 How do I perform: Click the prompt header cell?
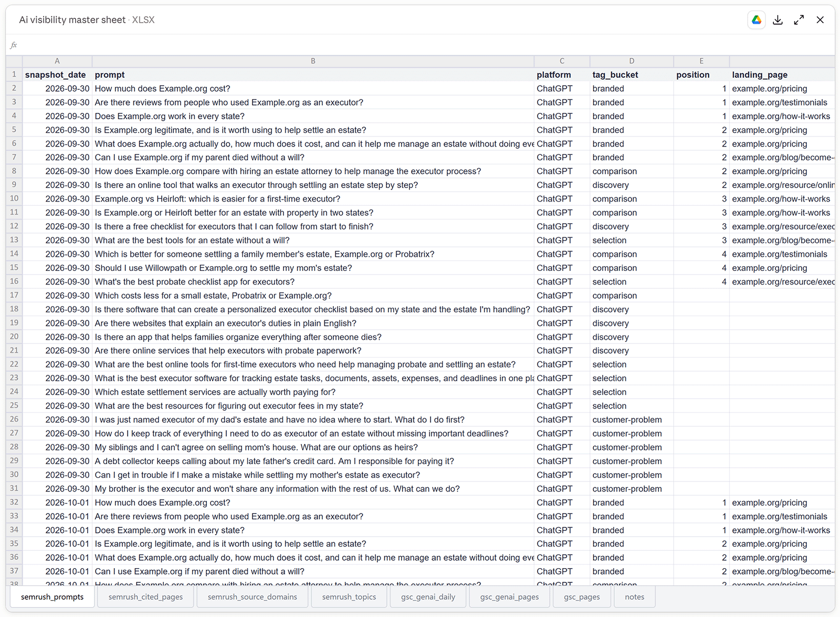click(x=313, y=75)
